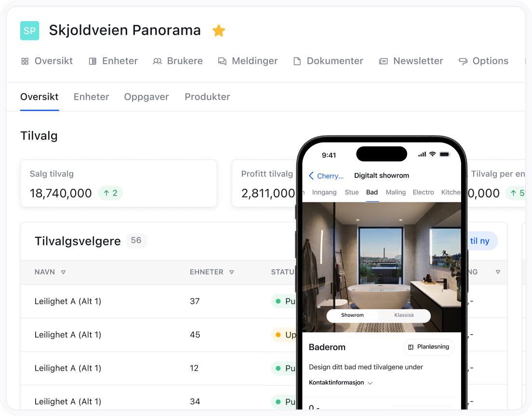Switch to the Oppgaver tab
532x416 pixels.
tap(146, 97)
